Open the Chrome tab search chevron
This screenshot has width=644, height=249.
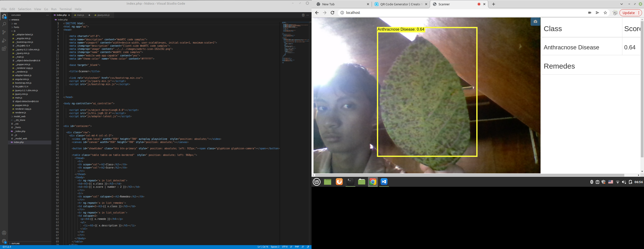[x=622, y=4]
